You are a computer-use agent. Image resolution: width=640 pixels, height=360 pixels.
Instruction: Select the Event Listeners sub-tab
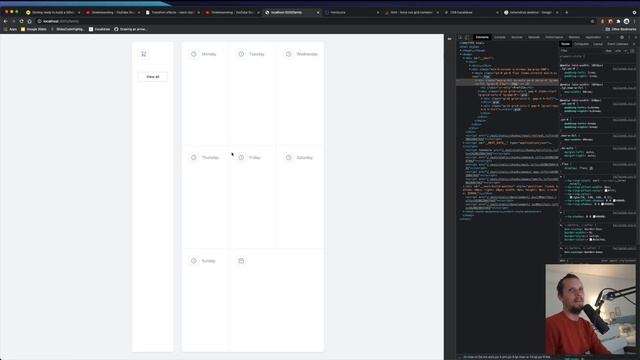click(618, 44)
